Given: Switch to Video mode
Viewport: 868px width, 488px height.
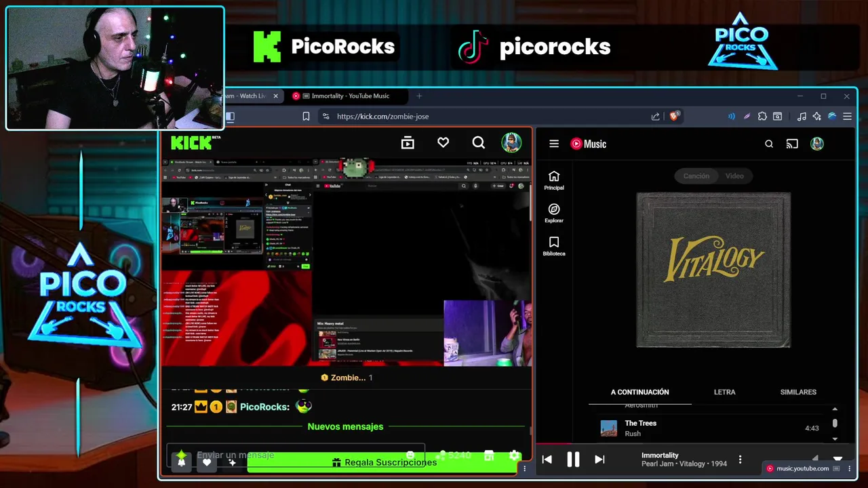Looking at the screenshot, I should [734, 176].
